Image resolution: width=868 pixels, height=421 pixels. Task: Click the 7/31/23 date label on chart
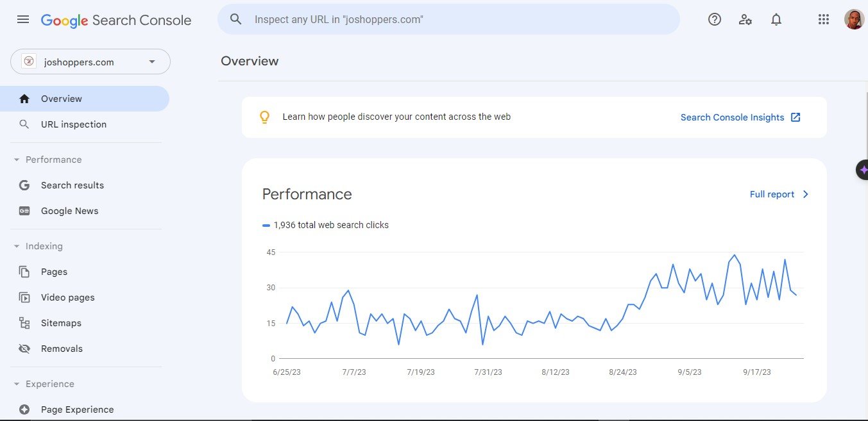pos(488,372)
